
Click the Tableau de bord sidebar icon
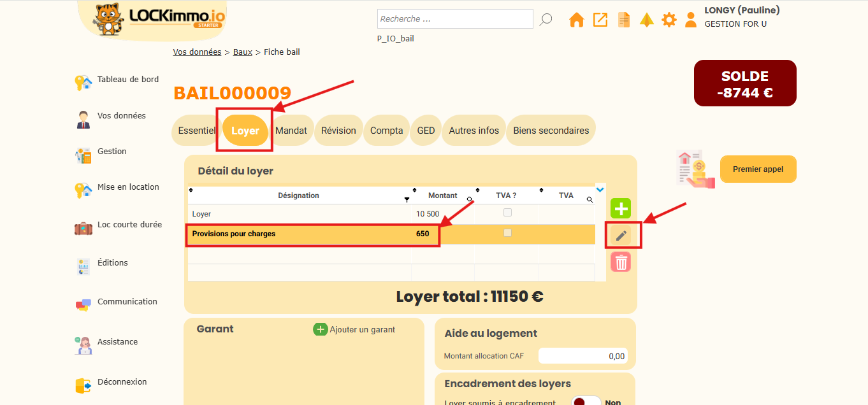[x=83, y=83]
